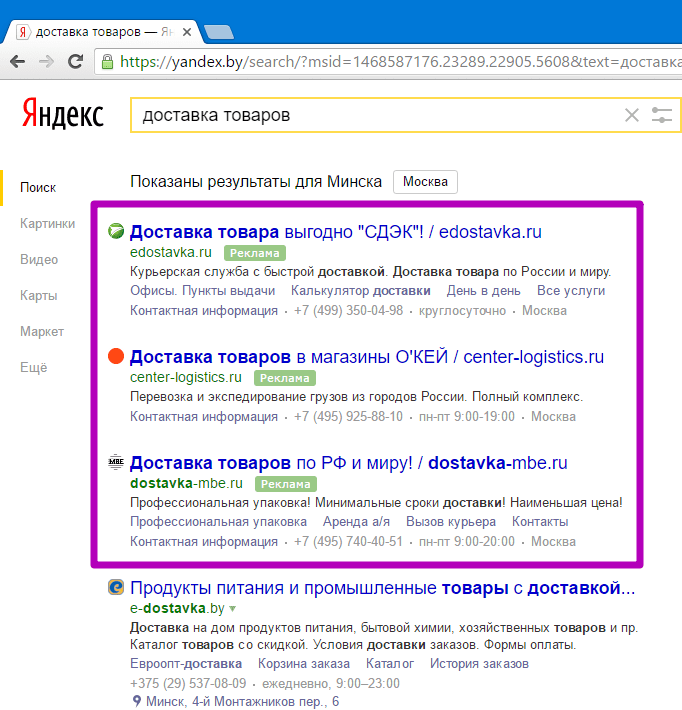This screenshot has height=710, width=682.
Task: Click the browser back arrow button
Action: [x=17, y=62]
